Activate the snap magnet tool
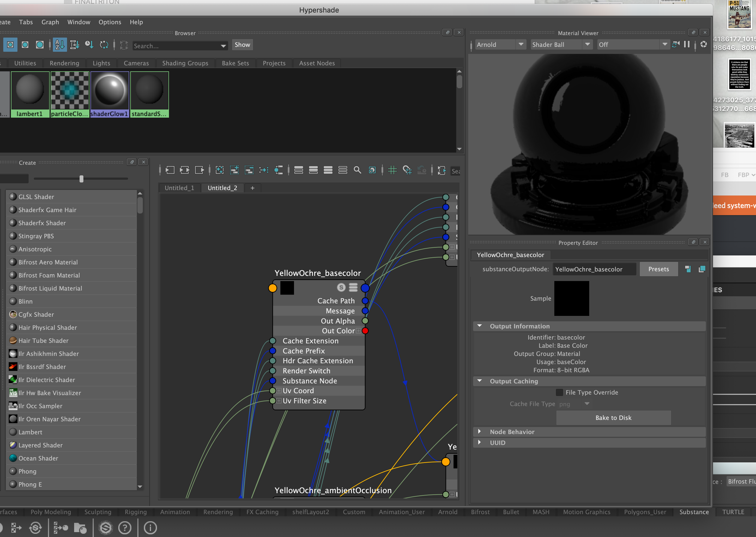 click(x=407, y=170)
